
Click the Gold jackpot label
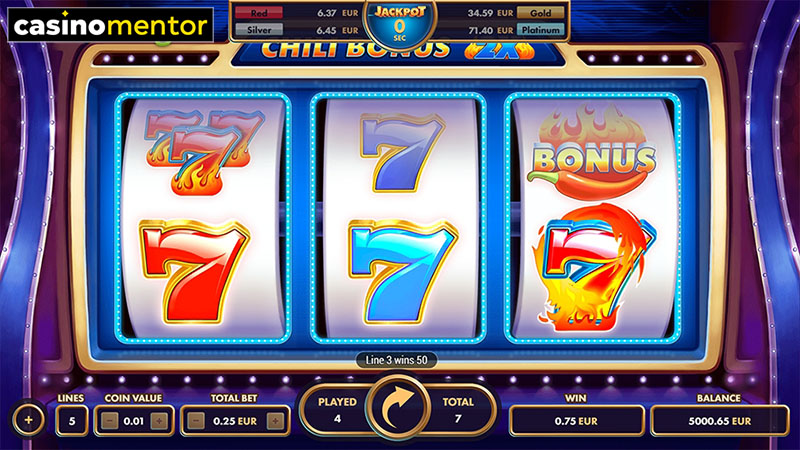(540, 13)
